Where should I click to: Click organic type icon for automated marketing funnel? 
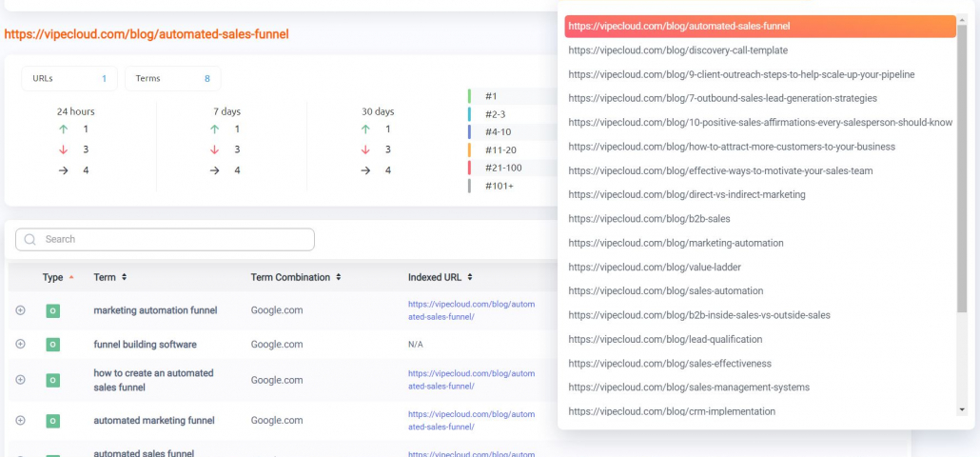(x=53, y=421)
